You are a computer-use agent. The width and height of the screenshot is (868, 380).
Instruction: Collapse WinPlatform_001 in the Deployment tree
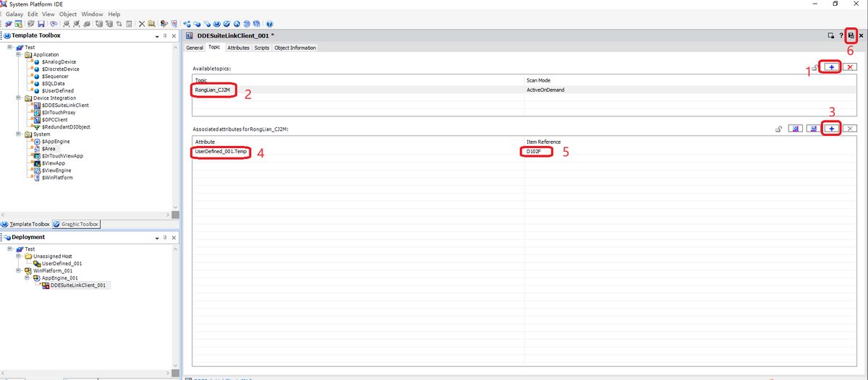[18, 271]
